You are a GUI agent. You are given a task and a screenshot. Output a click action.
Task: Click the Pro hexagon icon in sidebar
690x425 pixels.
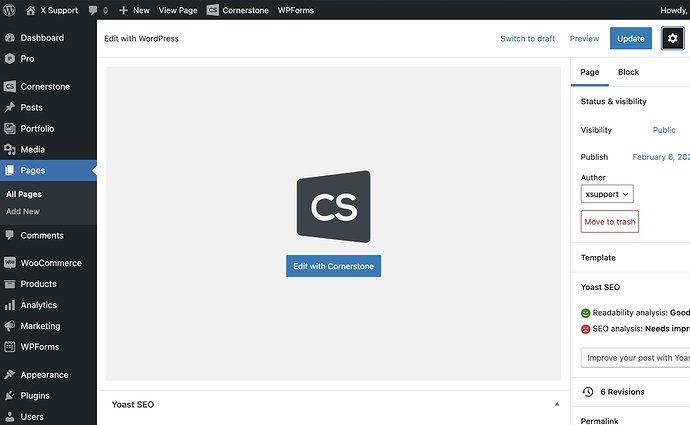(x=10, y=59)
